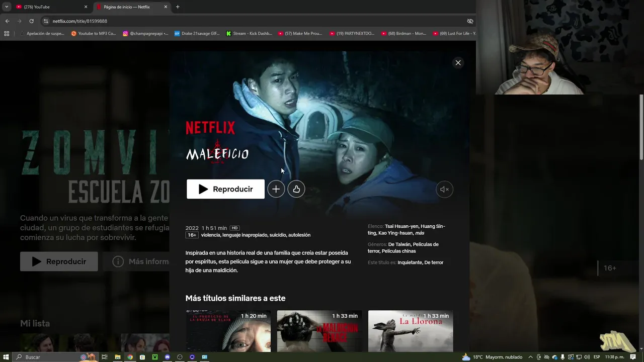Image resolution: width=644 pixels, height=362 pixels.
Task: Open the Chrome apps grid in bookmarks bar
Action: 7,34
